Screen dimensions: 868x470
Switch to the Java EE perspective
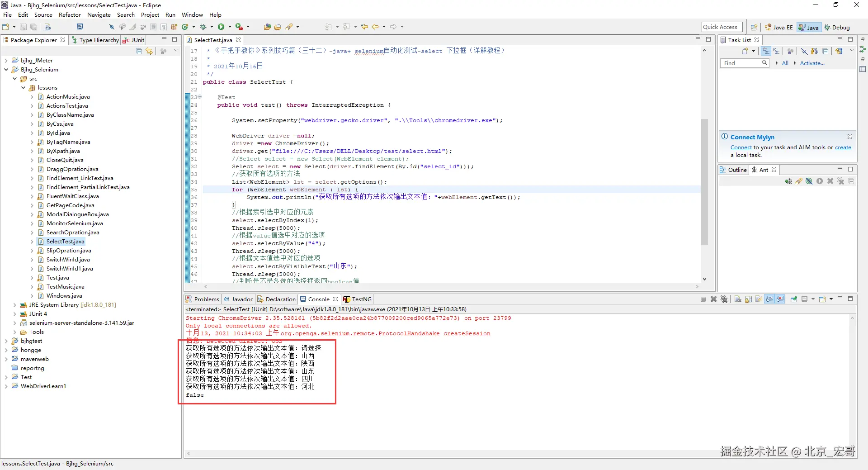(779, 27)
